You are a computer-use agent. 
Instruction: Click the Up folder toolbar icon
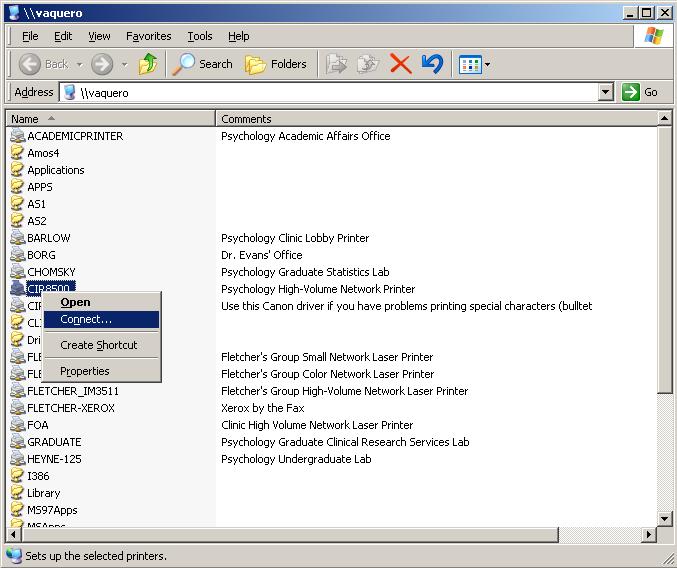pyautogui.click(x=148, y=64)
